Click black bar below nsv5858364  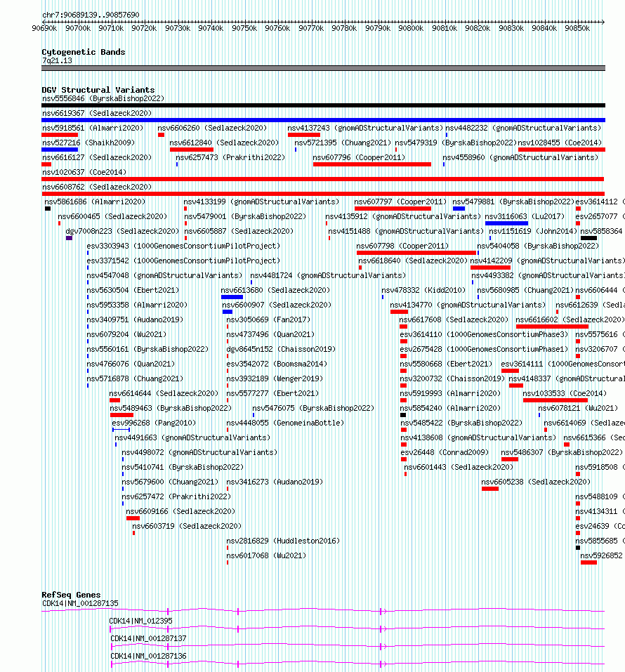pyautogui.click(x=588, y=238)
